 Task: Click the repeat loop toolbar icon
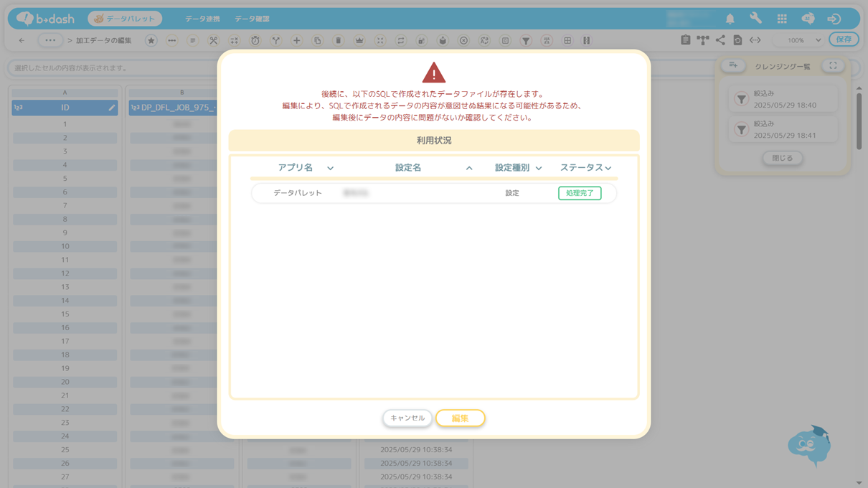(401, 41)
